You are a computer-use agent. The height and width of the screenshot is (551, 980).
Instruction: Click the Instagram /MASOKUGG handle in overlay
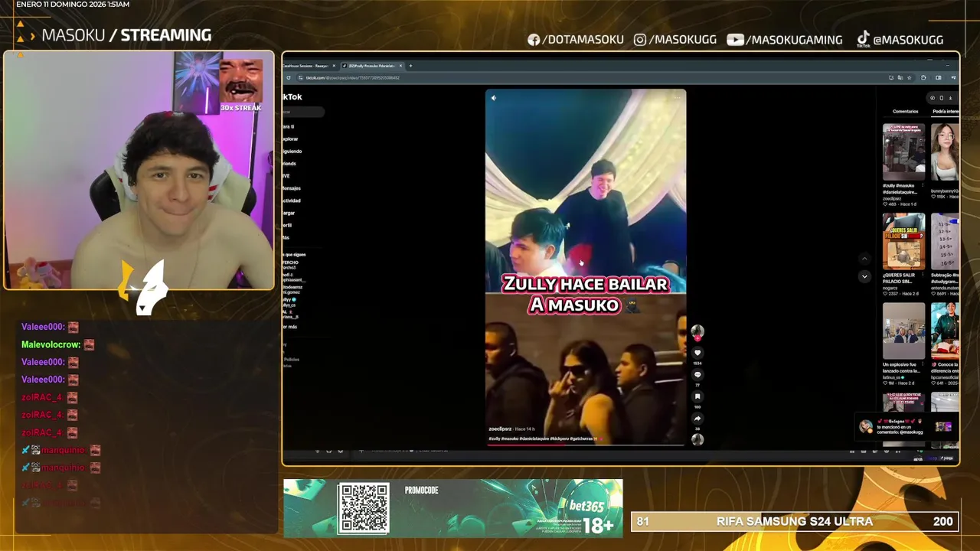click(x=675, y=40)
